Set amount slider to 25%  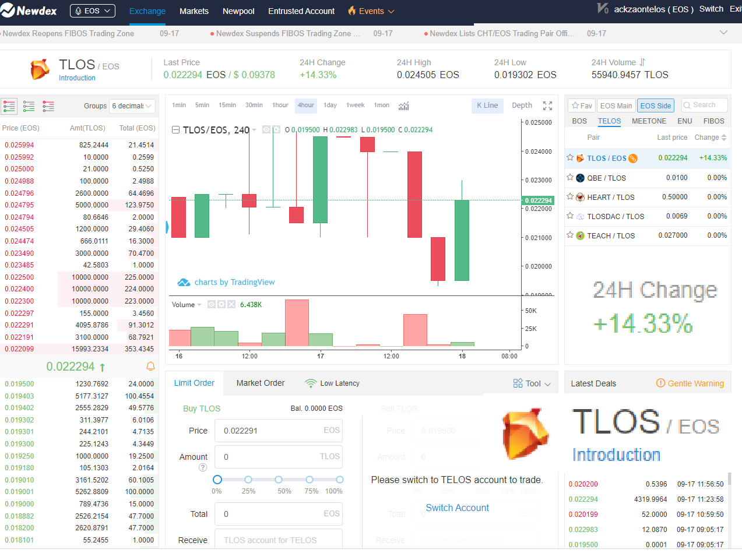(248, 480)
